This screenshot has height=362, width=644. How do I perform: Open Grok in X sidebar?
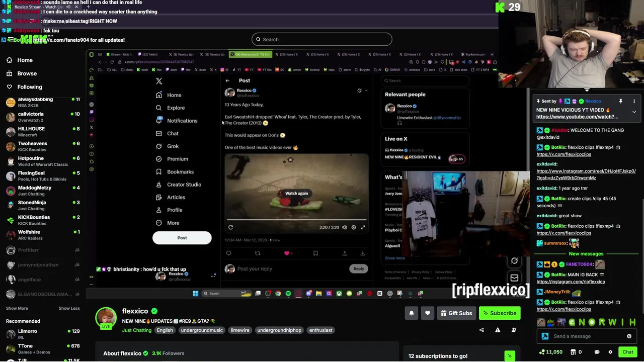click(x=168, y=146)
